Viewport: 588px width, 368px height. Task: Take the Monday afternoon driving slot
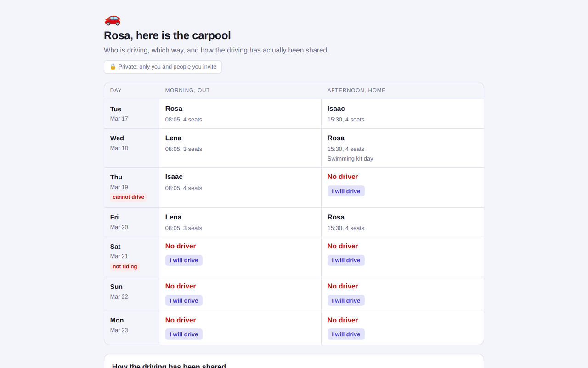point(346,334)
